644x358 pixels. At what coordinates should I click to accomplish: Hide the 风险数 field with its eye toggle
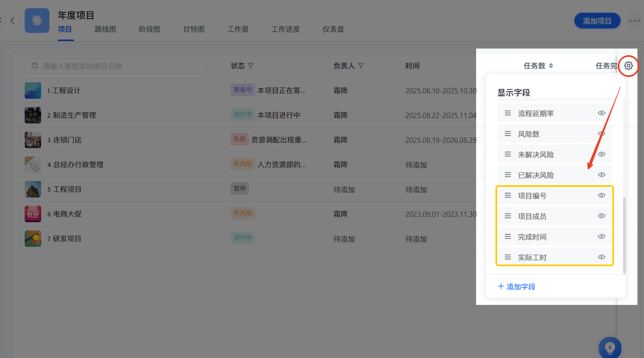click(601, 133)
